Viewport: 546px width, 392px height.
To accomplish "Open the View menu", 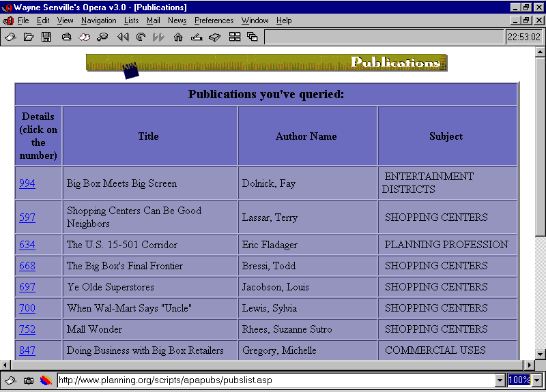I will [x=65, y=20].
